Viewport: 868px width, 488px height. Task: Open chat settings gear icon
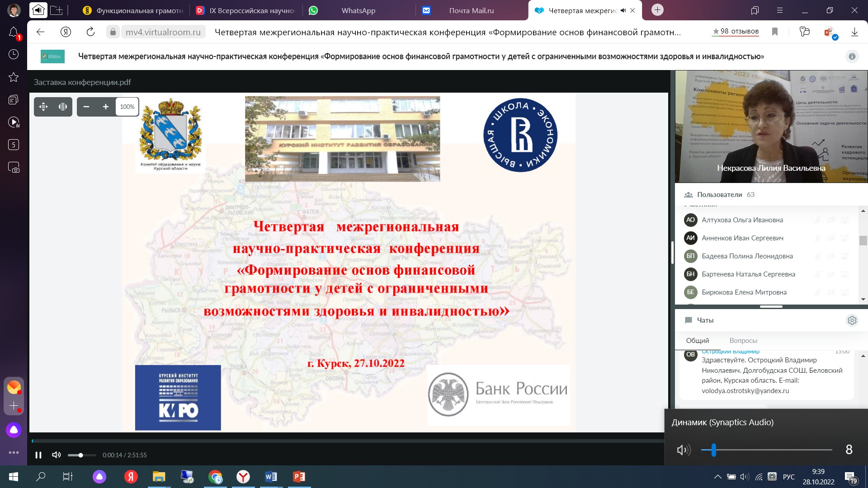point(852,320)
